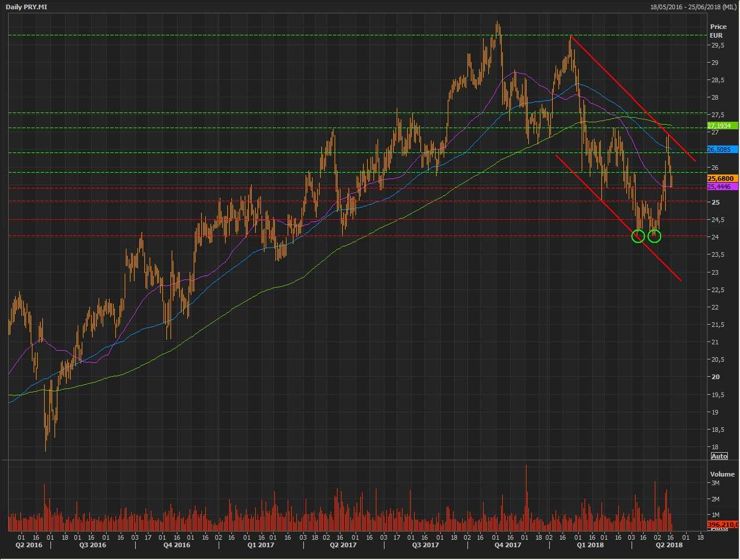Select the right green circle annotation
The height and width of the screenshot is (560, 740).
[655, 235]
